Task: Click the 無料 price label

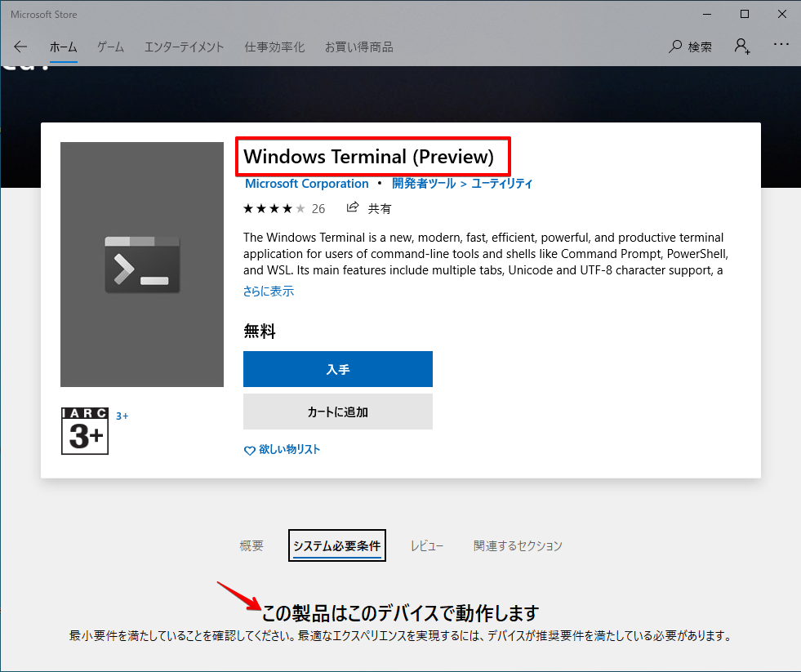Action: (x=260, y=332)
